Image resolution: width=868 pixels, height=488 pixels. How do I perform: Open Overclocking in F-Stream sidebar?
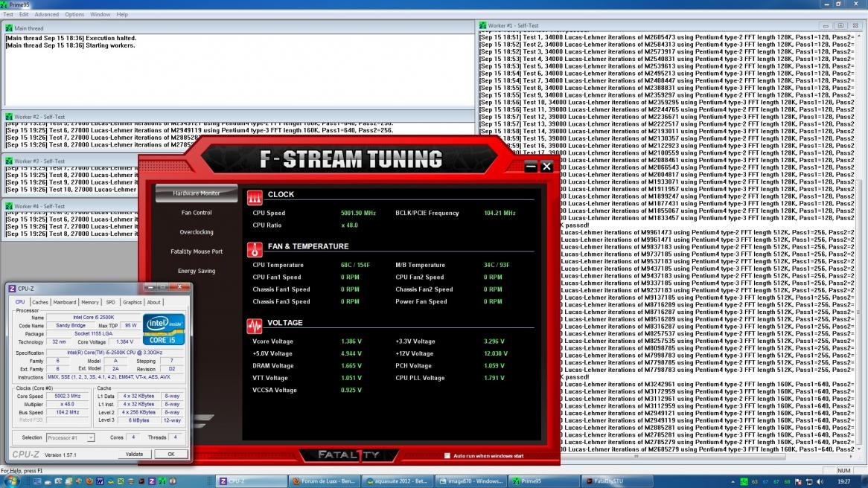click(x=197, y=232)
